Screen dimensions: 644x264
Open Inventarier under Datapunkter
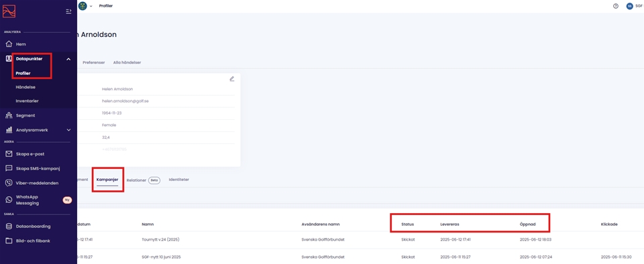tap(28, 101)
